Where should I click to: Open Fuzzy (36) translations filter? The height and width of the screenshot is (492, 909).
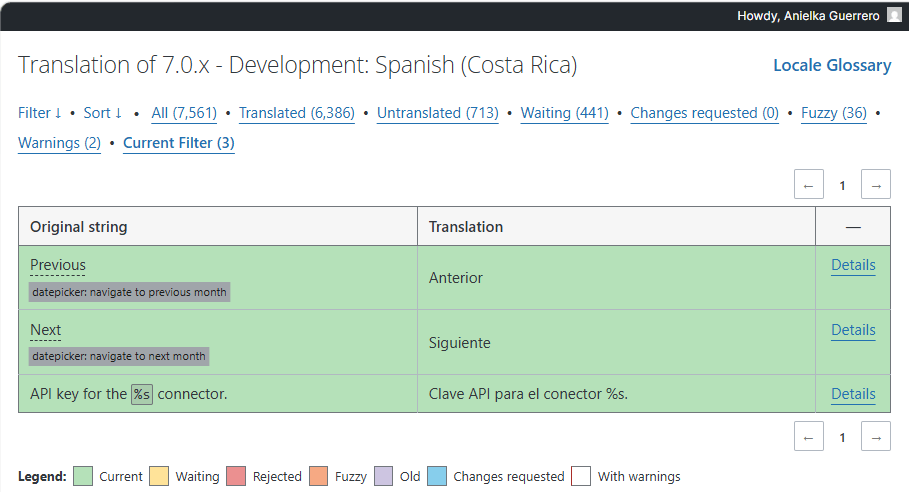point(833,113)
